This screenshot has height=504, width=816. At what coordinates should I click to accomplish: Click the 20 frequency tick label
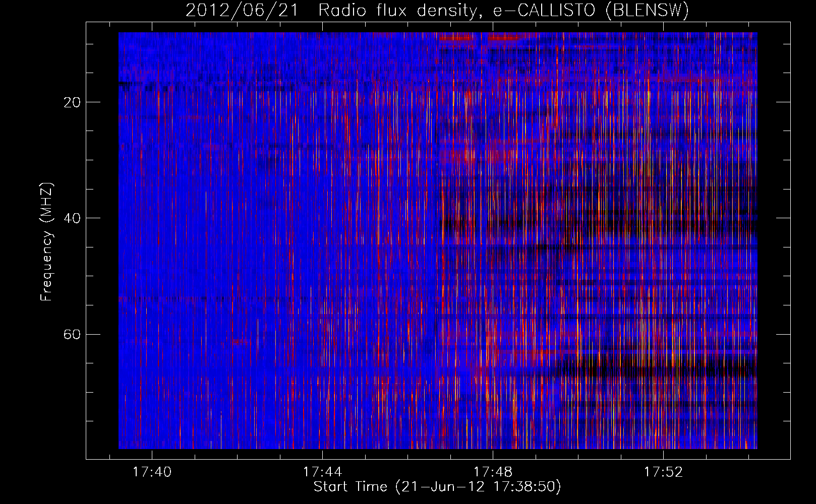tap(72, 102)
